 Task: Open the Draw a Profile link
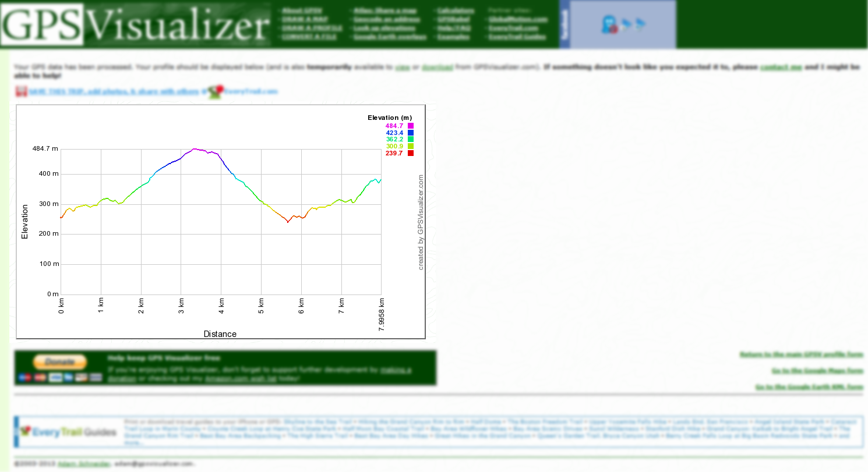coord(312,27)
